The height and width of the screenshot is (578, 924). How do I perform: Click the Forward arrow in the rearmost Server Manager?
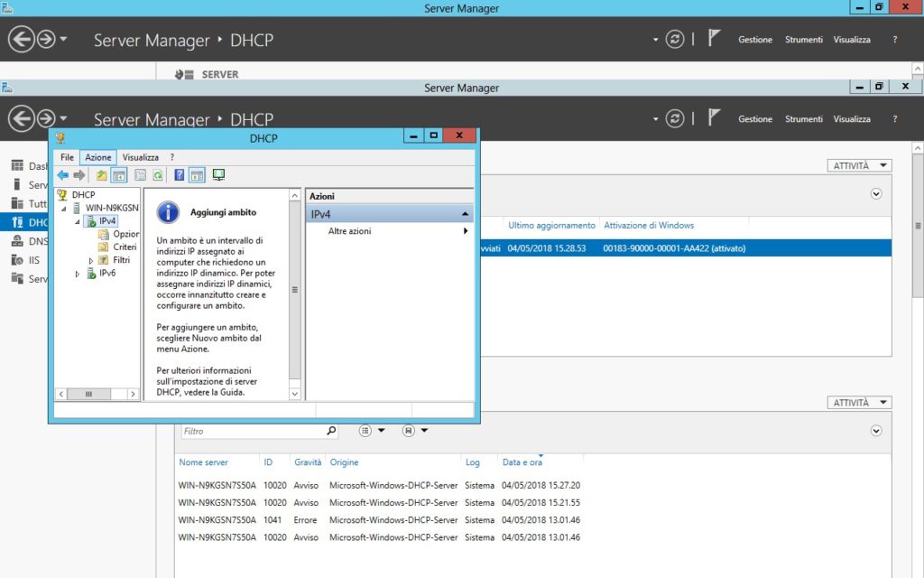pos(47,40)
